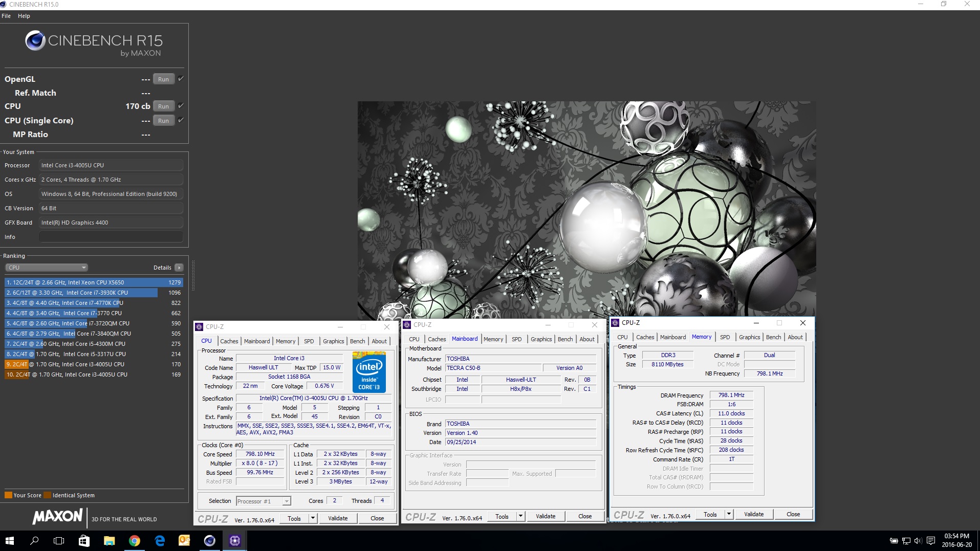Image resolution: width=980 pixels, height=551 pixels.
Task: Select ranking row scoring 170
Action: click(x=94, y=364)
